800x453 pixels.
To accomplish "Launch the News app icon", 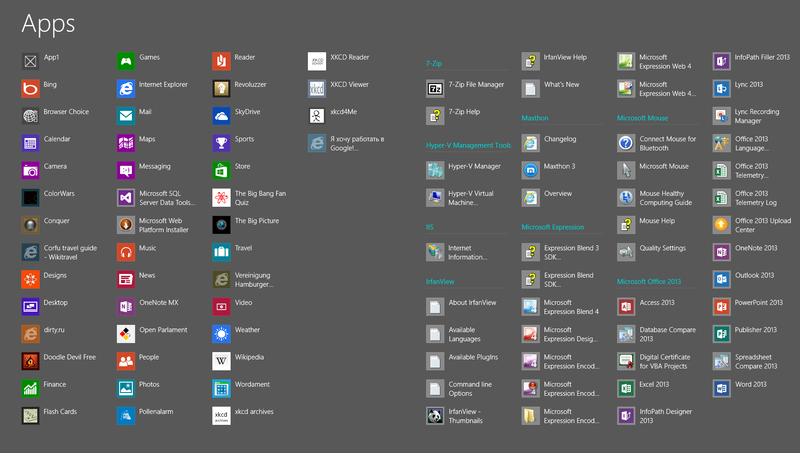I will point(126,280).
